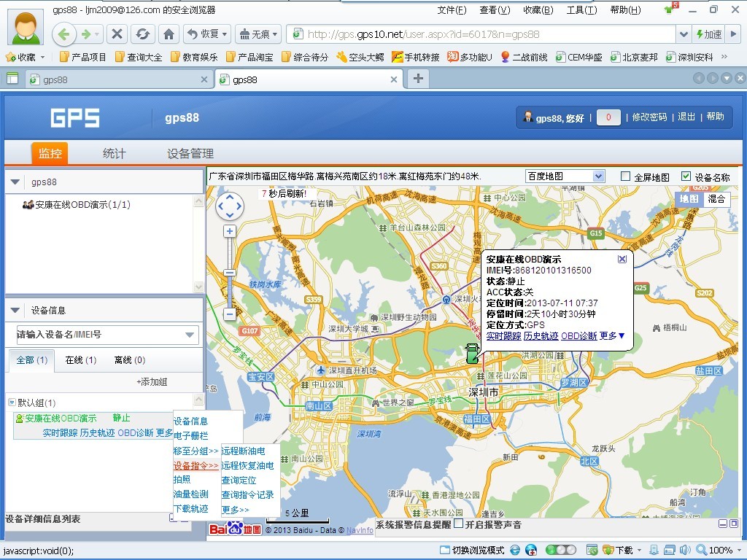Click 退出 to log out

pyautogui.click(x=686, y=117)
